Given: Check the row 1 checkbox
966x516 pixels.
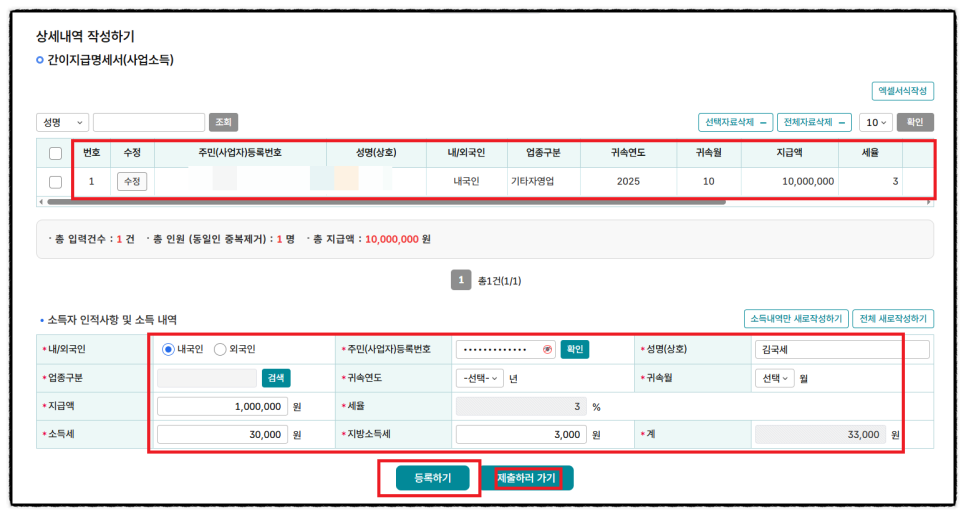Looking at the screenshot, I should [x=55, y=182].
